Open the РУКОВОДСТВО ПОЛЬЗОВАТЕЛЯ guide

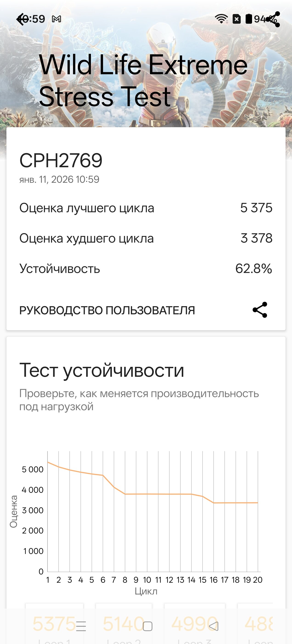point(107,310)
